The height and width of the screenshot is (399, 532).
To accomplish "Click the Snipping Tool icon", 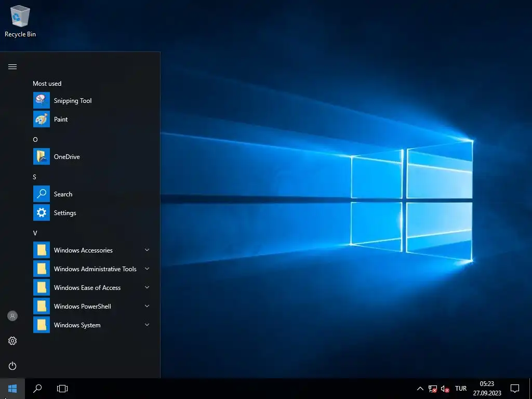I will (42, 100).
